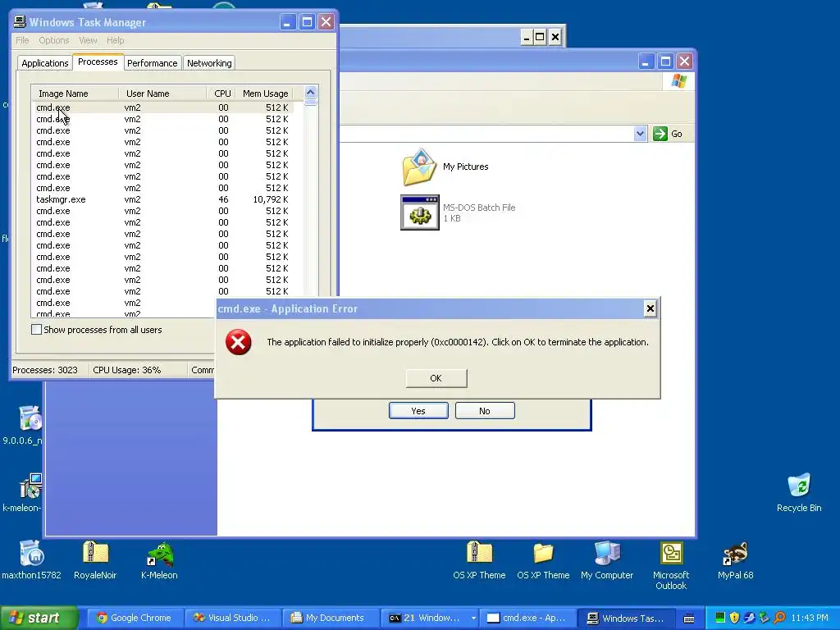Click the Task Manager title bar icon
The width and height of the screenshot is (840, 630).
pyautogui.click(x=20, y=22)
